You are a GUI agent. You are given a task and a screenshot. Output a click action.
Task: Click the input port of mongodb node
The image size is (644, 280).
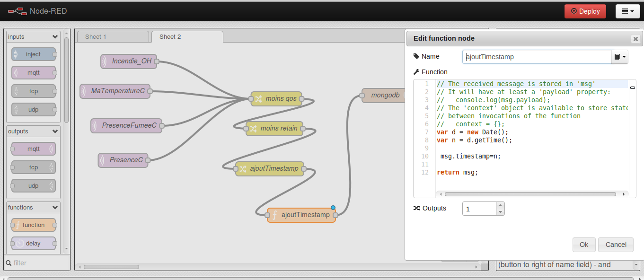coord(362,96)
